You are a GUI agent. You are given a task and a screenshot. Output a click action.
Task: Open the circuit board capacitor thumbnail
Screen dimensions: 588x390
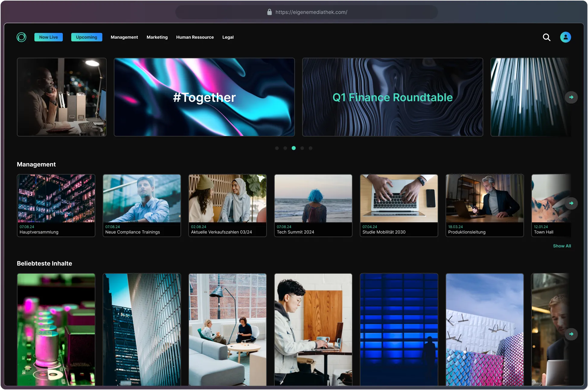coord(56,329)
